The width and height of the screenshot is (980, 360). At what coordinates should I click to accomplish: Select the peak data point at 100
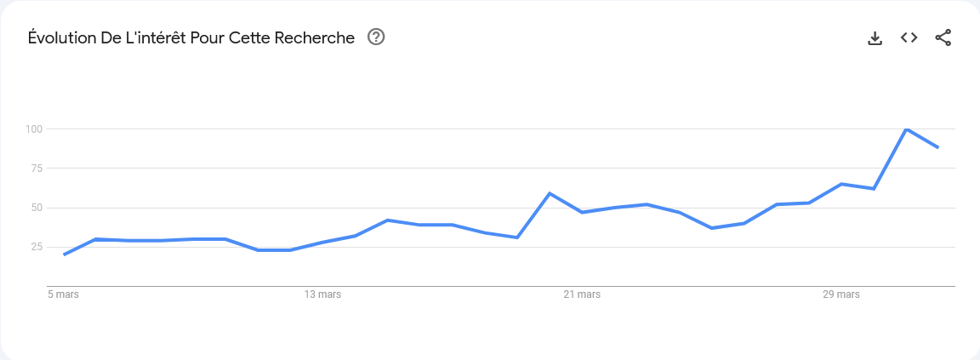point(906,129)
